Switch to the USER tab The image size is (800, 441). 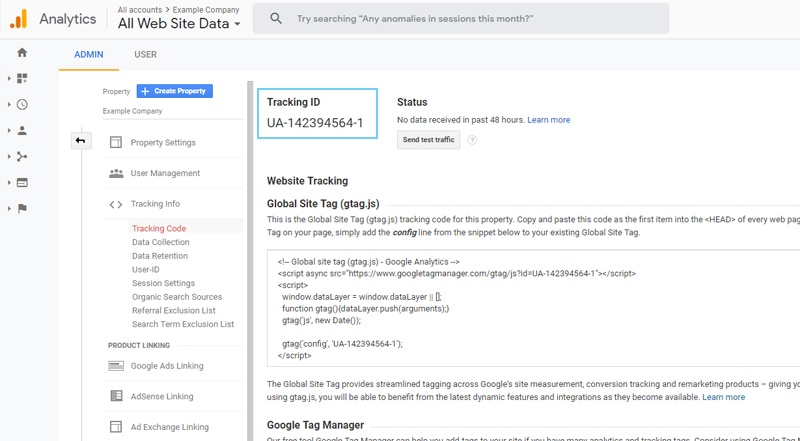145,55
